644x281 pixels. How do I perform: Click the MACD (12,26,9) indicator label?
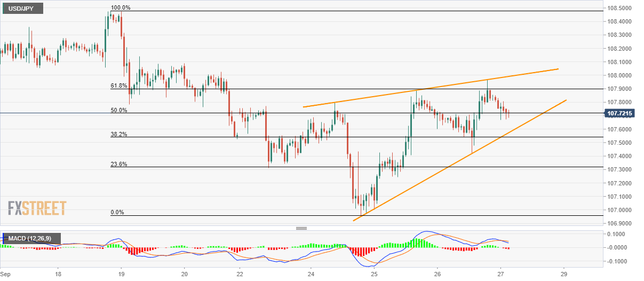click(31, 238)
